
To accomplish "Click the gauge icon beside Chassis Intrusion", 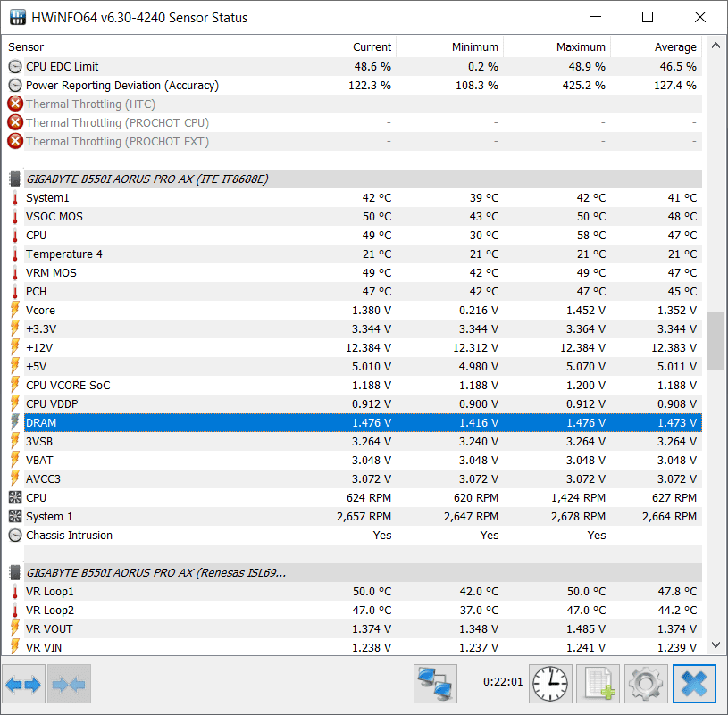I will (x=15, y=535).
